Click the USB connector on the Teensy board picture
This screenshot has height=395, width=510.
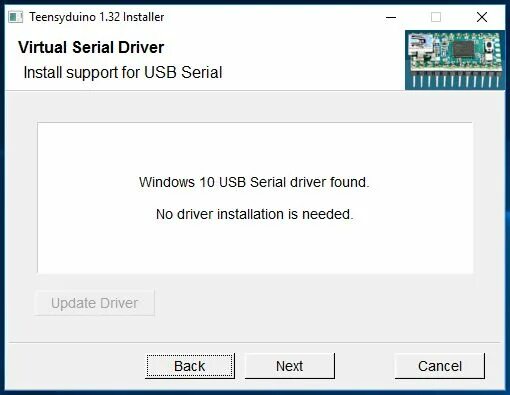coord(420,46)
